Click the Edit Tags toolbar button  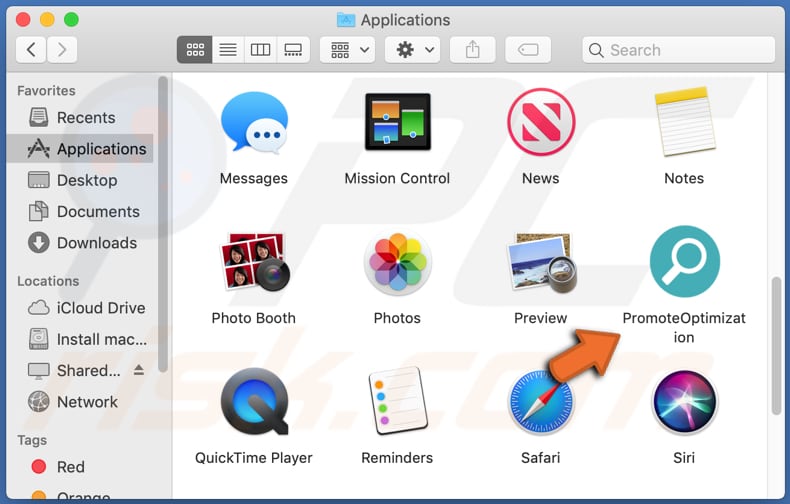tap(528, 50)
